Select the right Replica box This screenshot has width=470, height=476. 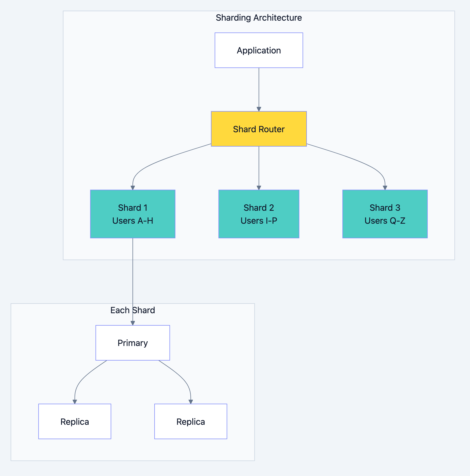(x=191, y=421)
